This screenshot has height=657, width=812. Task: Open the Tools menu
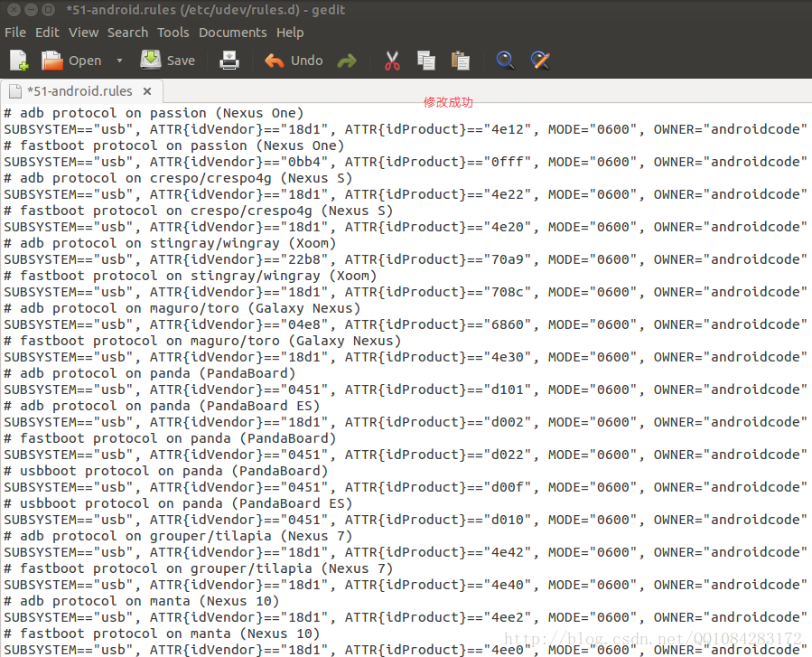pos(173,33)
